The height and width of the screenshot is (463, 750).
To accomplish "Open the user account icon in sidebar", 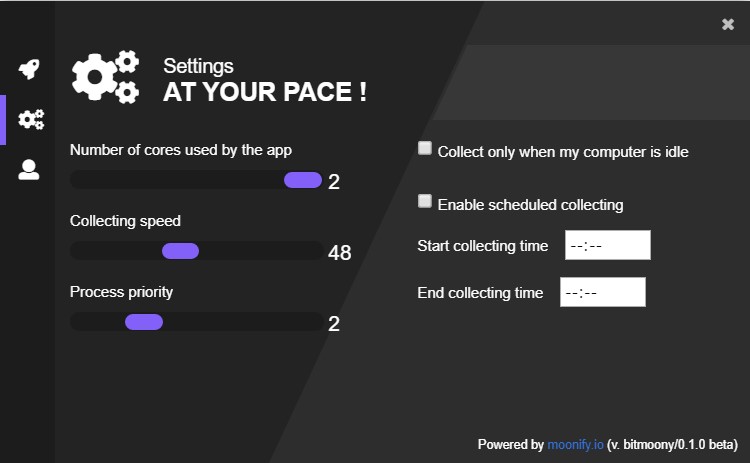I will pos(29,169).
